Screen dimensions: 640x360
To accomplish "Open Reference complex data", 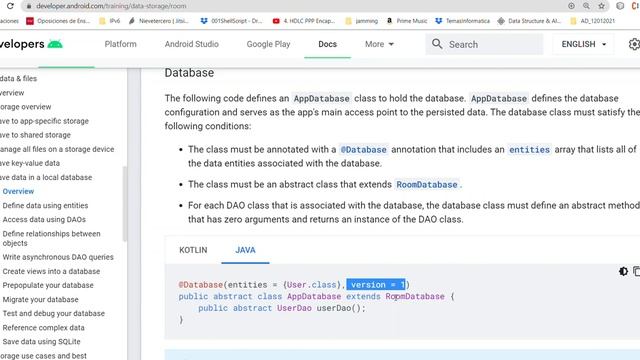I will pyautogui.click(x=43, y=327).
